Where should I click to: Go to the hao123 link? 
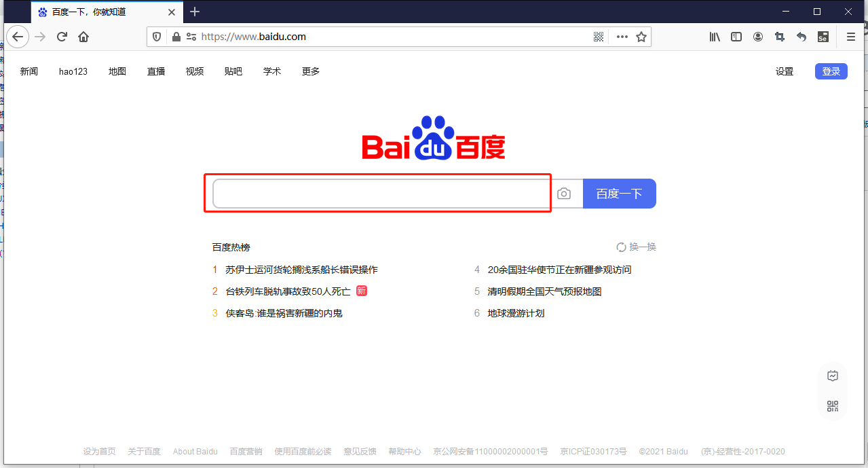point(73,71)
